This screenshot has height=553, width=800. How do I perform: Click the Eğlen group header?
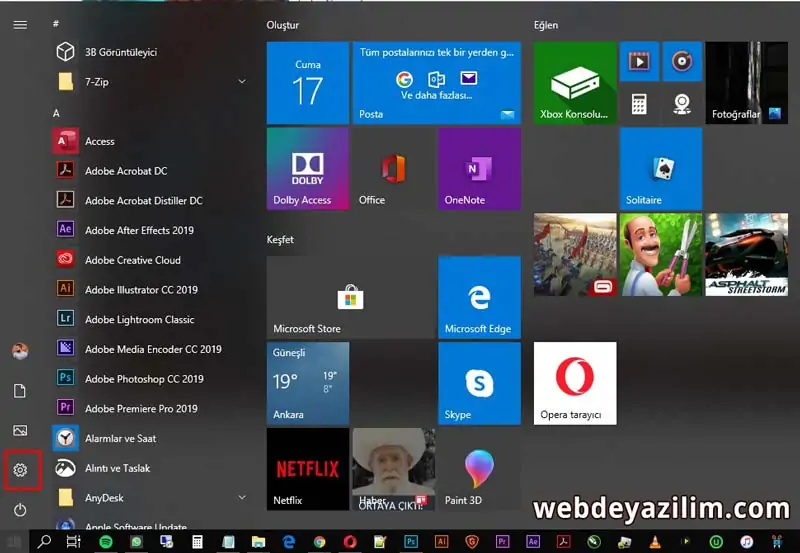[546, 25]
